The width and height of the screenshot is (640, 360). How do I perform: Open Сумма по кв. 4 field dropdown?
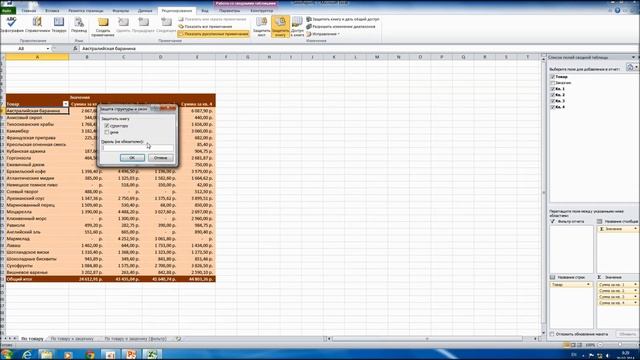[x=635, y=303]
